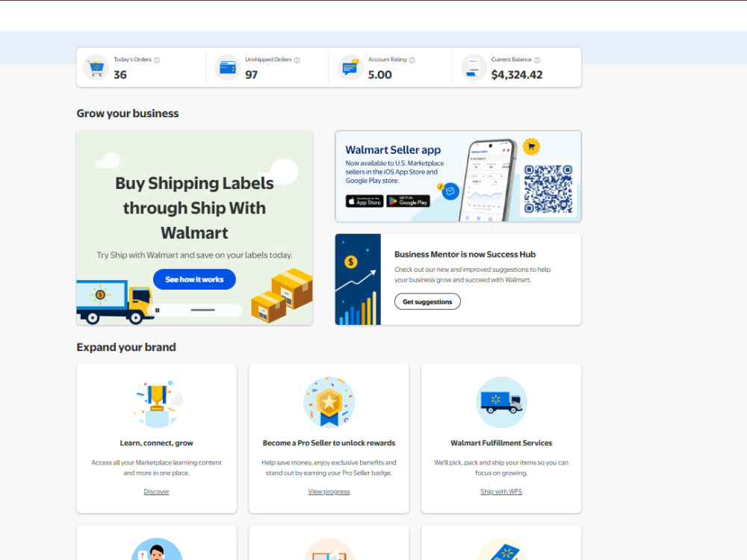Click the Today's Orders cart icon
Screen dimensions: 747x560
tap(96, 68)
